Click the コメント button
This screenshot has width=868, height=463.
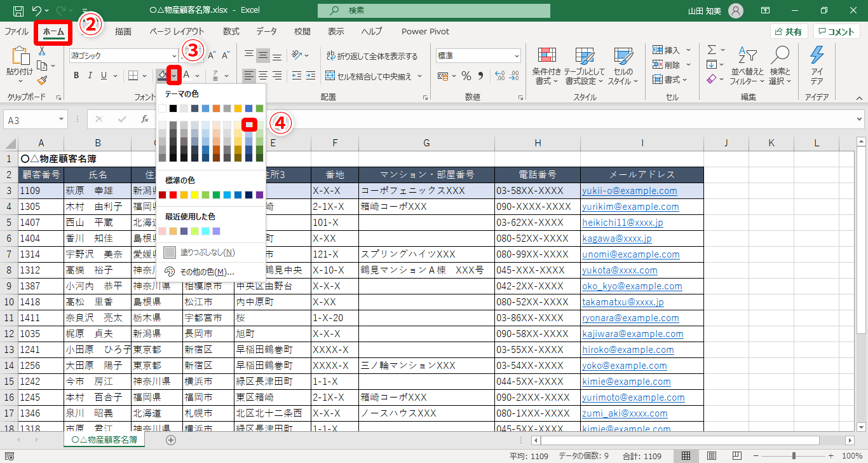click(837, 32)
